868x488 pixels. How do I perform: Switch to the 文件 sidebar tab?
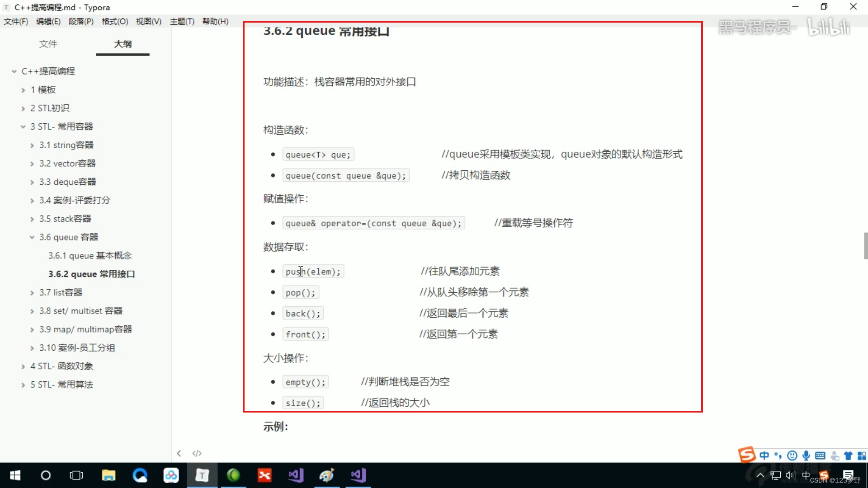48,44
